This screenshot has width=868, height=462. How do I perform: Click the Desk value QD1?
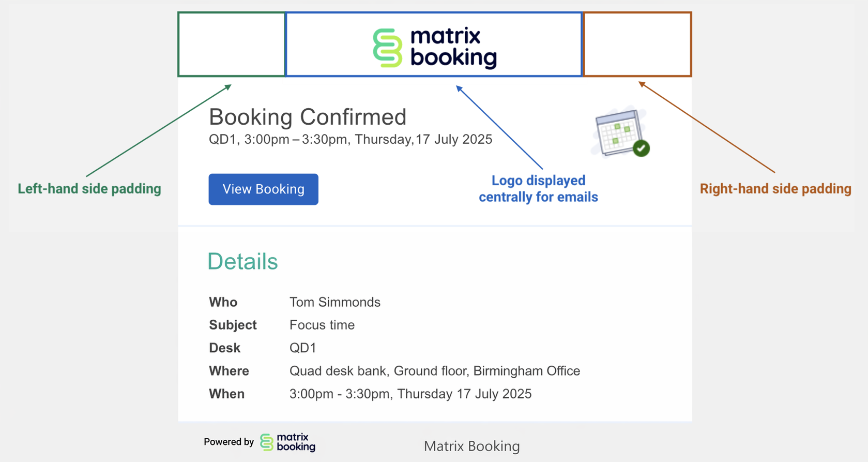coord(303,348)
